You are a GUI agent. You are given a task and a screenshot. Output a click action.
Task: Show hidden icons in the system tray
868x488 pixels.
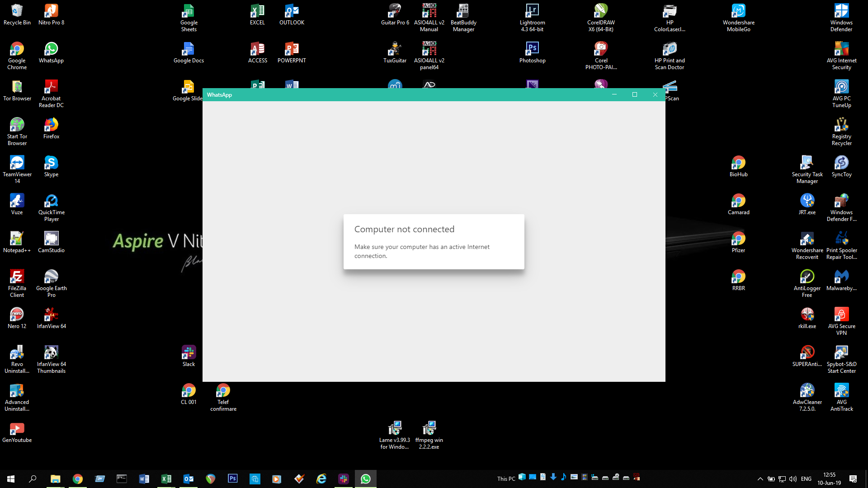tap(759, 479)
